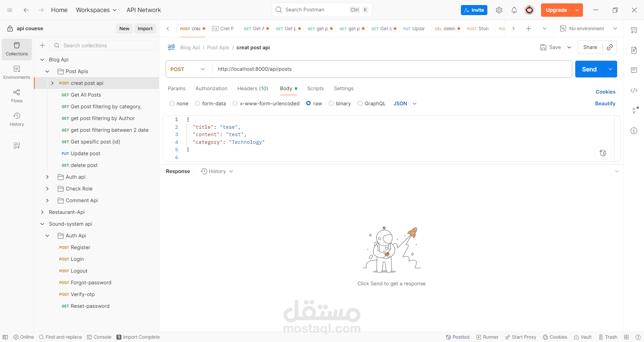Switch to the Settings tab

(x=343, y=89)
